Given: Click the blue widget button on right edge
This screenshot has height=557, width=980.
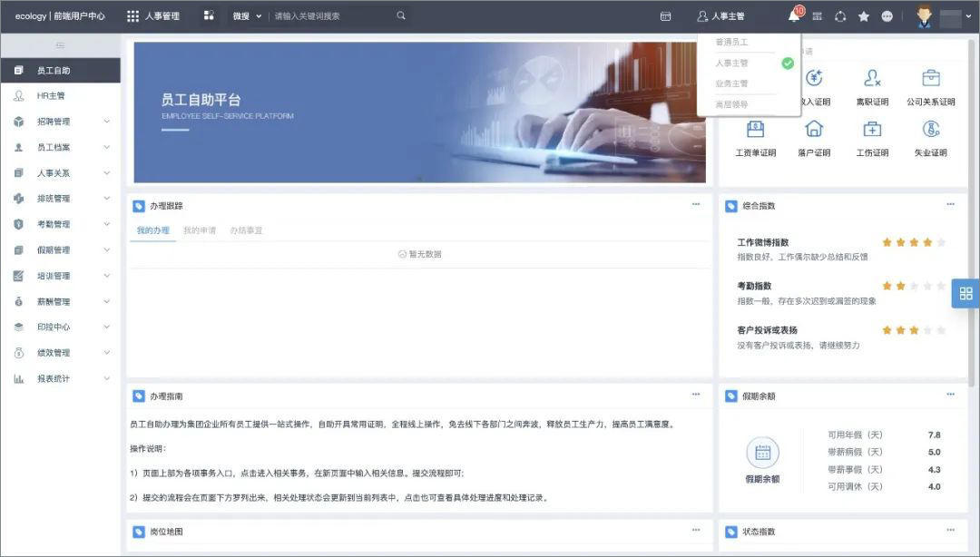Looking at the screenshot, I should click(965, 293).
